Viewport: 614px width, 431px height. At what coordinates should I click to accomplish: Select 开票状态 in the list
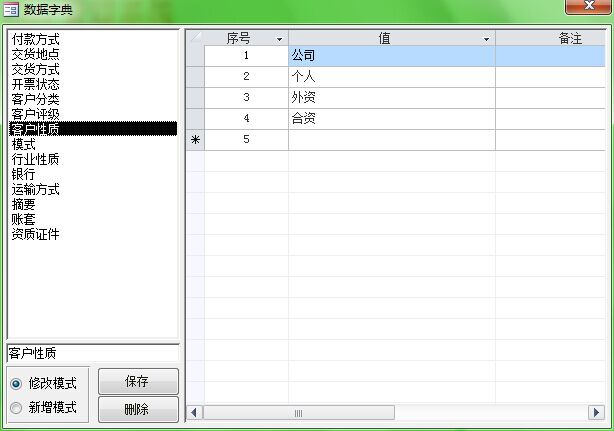pos(93,84)
